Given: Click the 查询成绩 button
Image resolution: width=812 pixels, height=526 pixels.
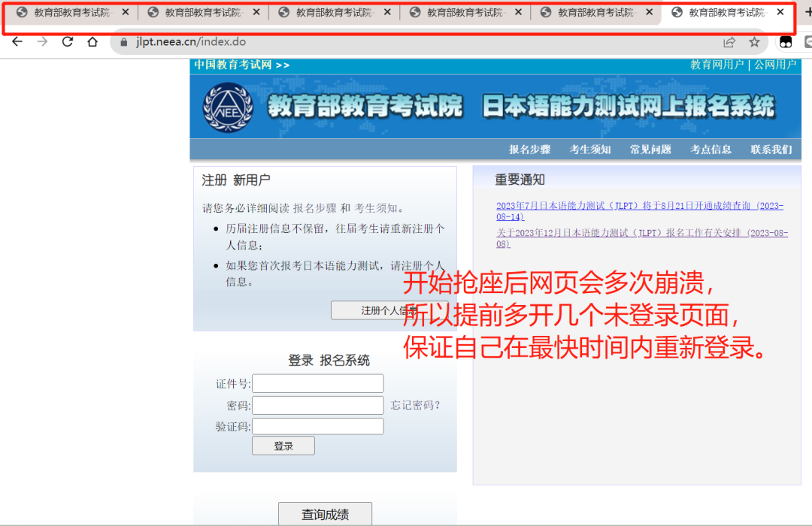Looking at the screenshot, I should click(325, 515).
